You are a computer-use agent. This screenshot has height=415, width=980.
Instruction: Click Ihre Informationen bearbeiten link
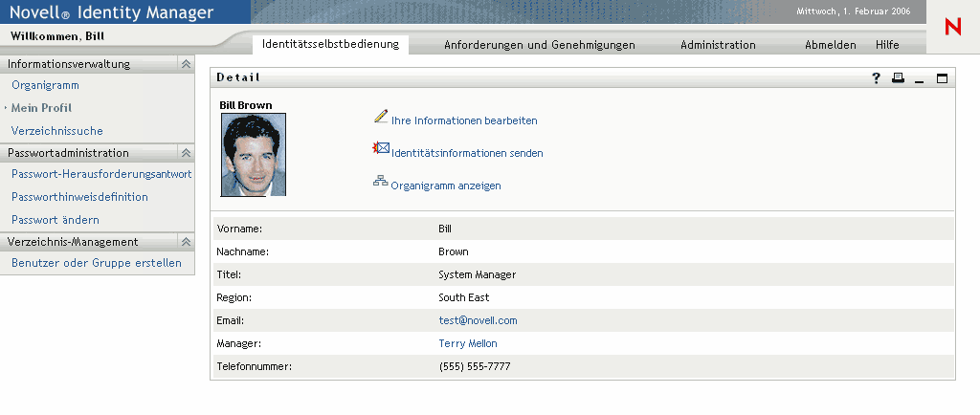(464, 121)
